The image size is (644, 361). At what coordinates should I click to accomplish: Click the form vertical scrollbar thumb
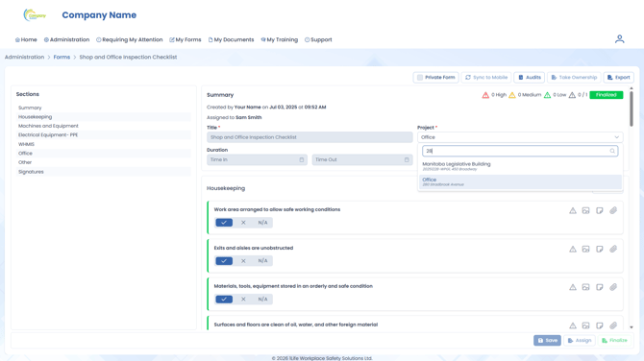pos(632,108)
